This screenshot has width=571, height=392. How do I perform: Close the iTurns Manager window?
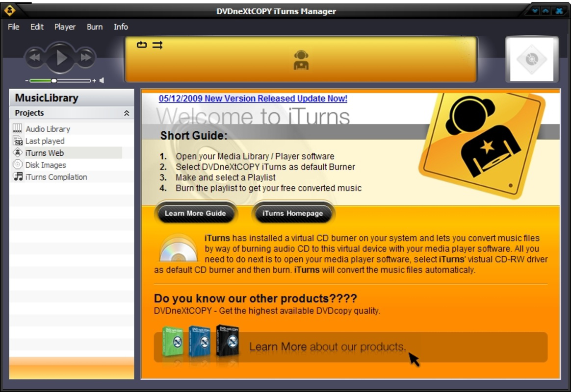coord(559,11)
